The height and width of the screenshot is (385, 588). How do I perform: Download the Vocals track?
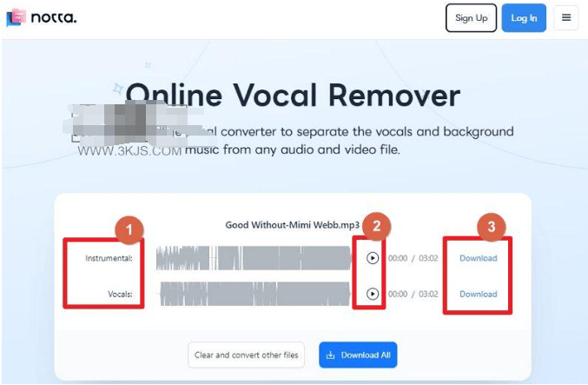[478, 294]
